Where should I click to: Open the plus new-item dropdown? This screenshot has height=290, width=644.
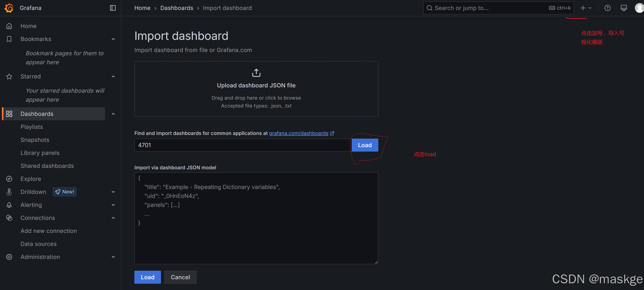click(585, 8)
